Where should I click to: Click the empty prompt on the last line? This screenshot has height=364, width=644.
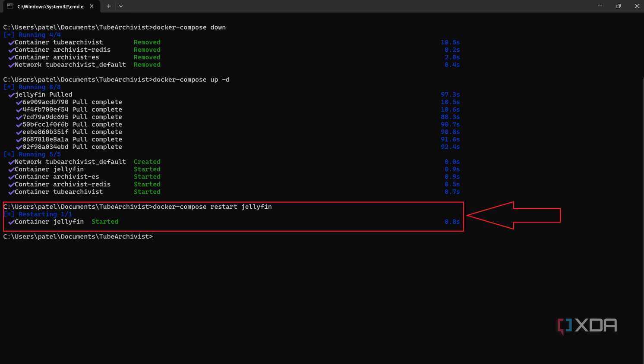(78, 237)
